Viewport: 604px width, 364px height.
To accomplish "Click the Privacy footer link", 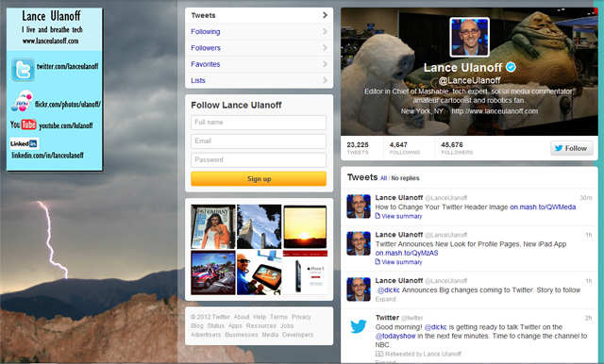I will click(301, 317).
